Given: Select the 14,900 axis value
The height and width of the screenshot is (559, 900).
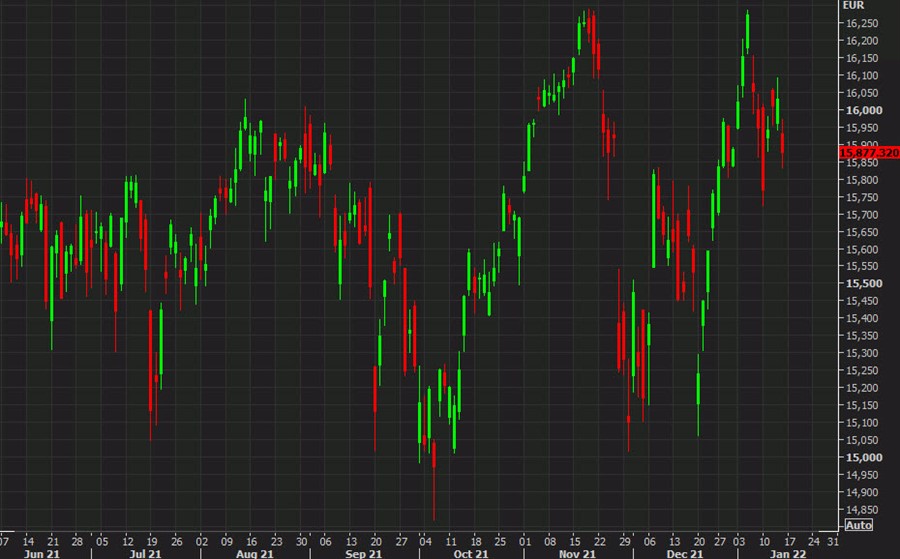Looking at the screenshot, I should (862, 492).
